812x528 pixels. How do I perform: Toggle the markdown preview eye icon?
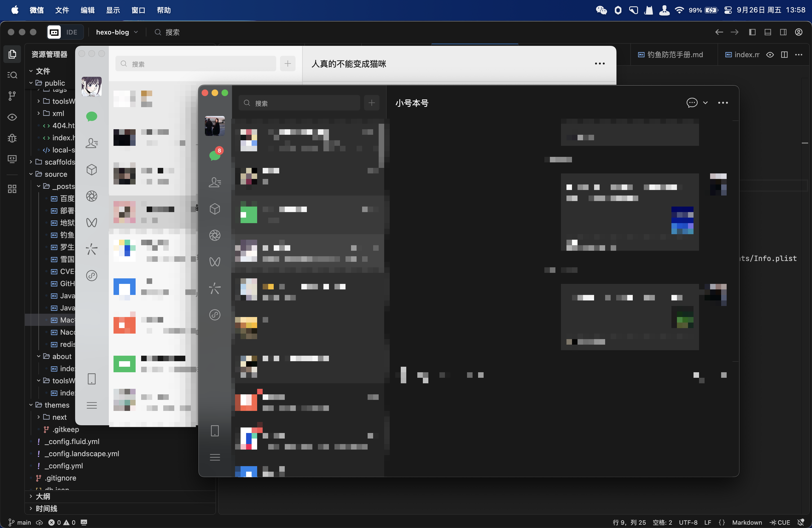point(770,55)
